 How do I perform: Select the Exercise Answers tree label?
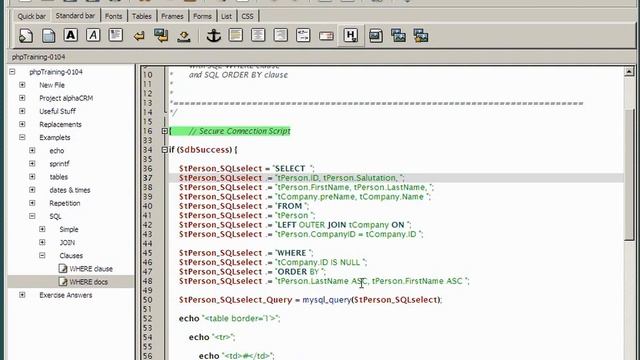coord(66,295)
